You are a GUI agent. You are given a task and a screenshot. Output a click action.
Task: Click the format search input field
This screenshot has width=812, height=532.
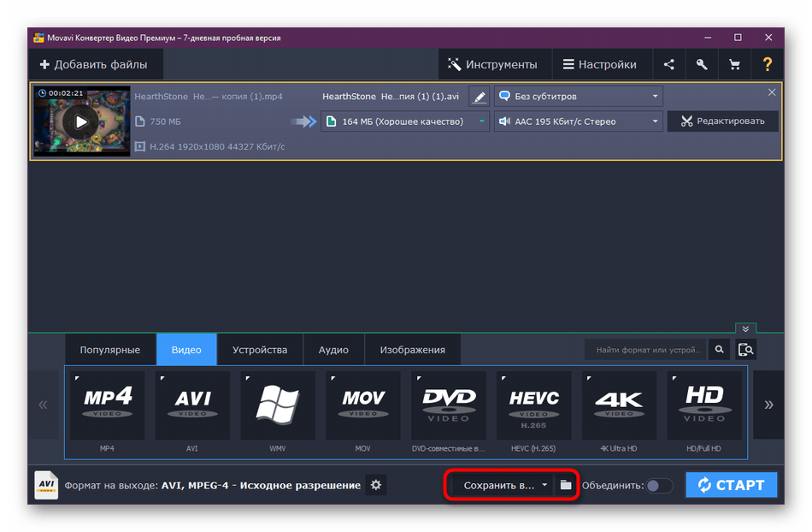click(x=646, y=350)
